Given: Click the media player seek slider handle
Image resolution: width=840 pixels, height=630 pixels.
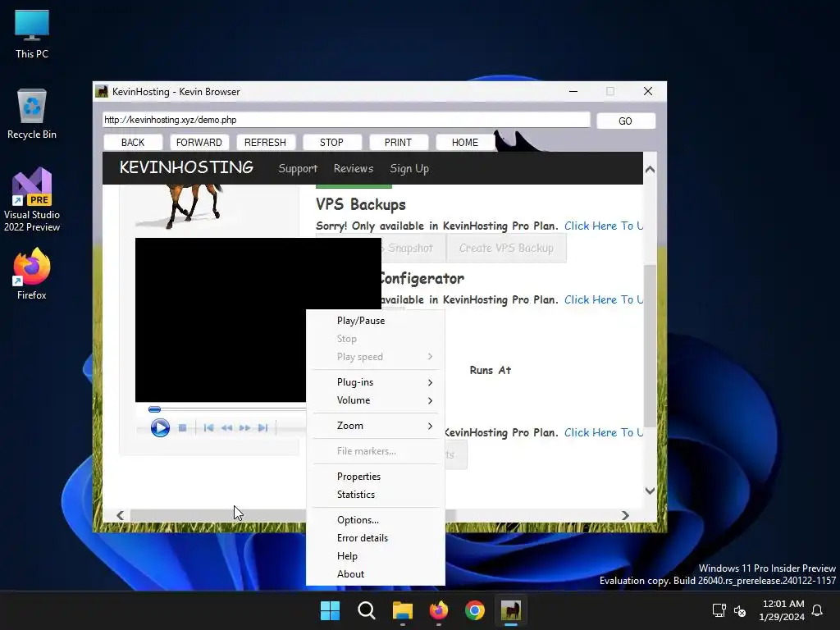Looking at the screenshot, I should pyautogui.click(x=154, y=409).
